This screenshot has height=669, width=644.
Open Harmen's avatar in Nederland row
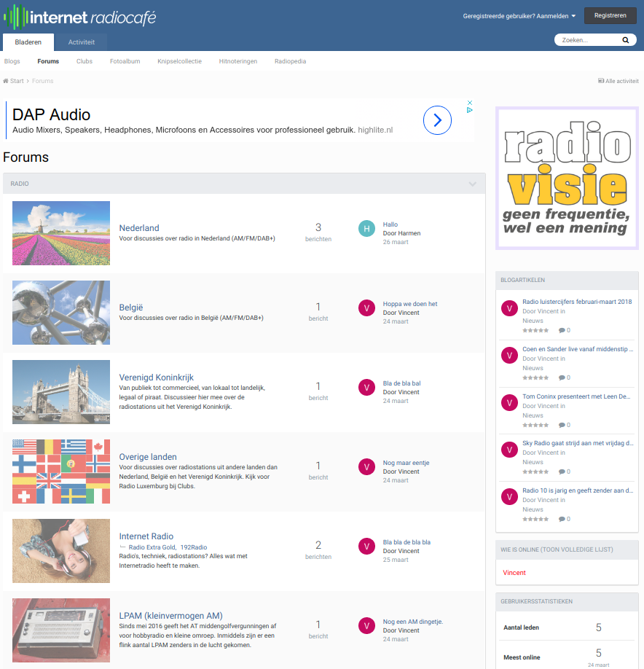[x=367, y=229]
